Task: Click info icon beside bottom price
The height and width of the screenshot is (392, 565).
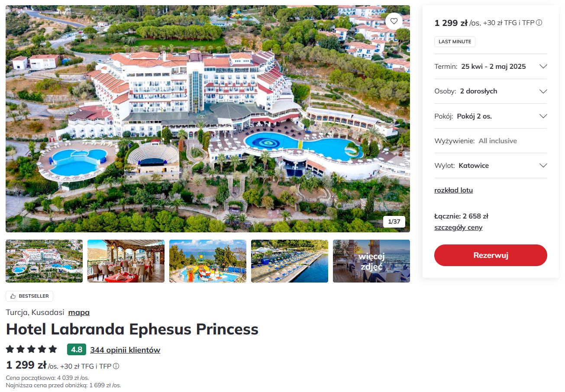Action: (116, 366)
